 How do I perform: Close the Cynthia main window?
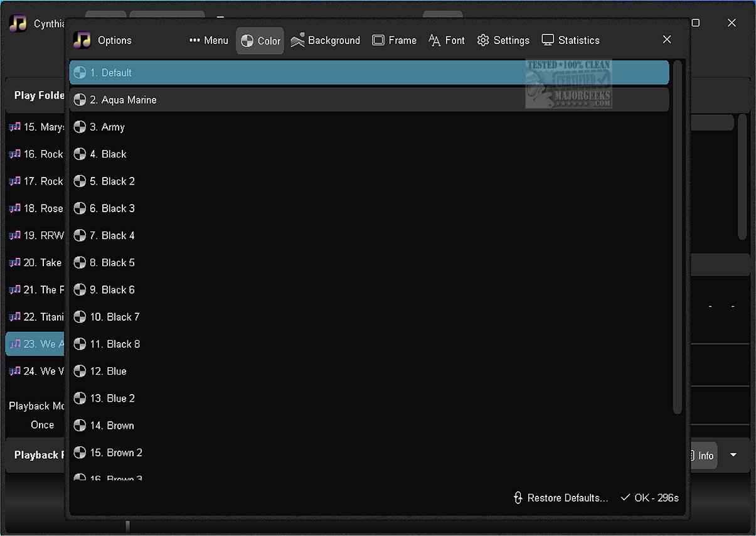point(732,23)
